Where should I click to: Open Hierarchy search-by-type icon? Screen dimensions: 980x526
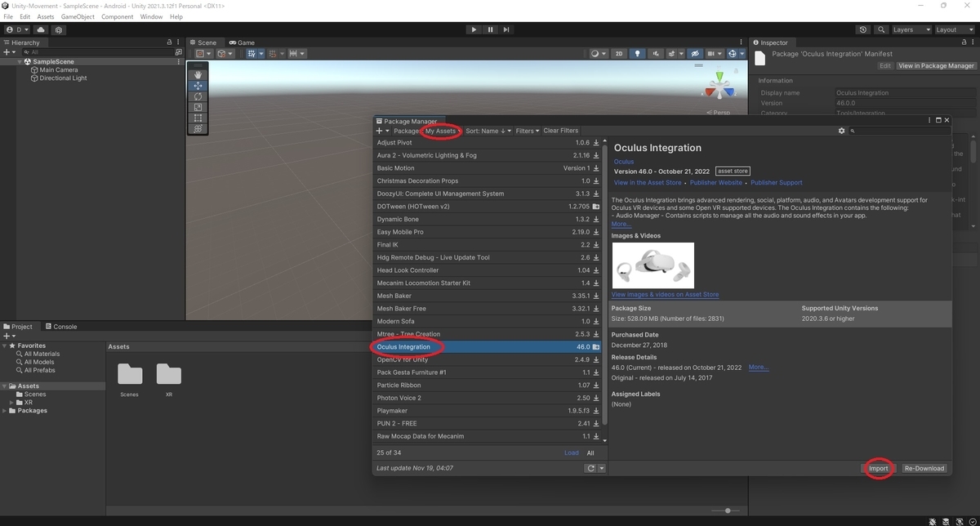point(179,51)
